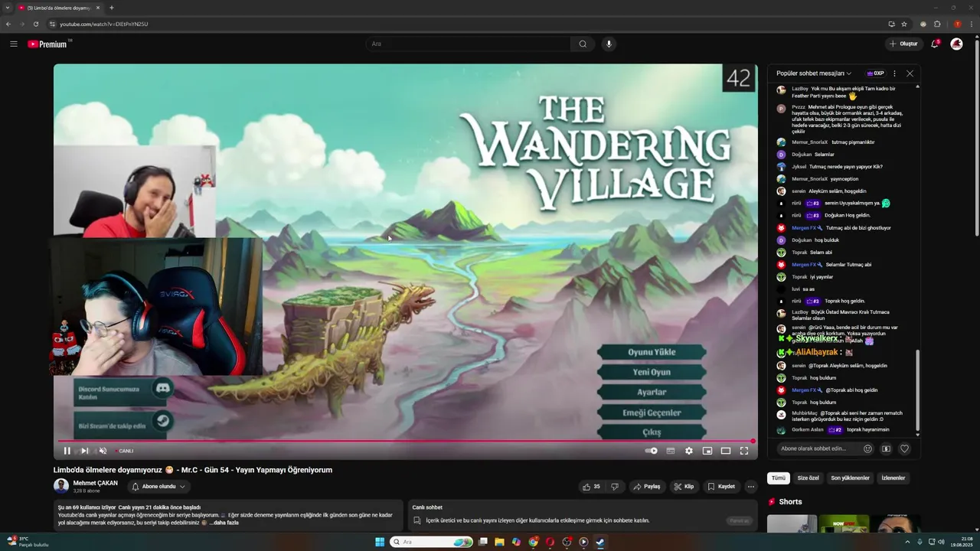Open the notifications bell
This screenshot has height=551, width=980.
[934, 44]
